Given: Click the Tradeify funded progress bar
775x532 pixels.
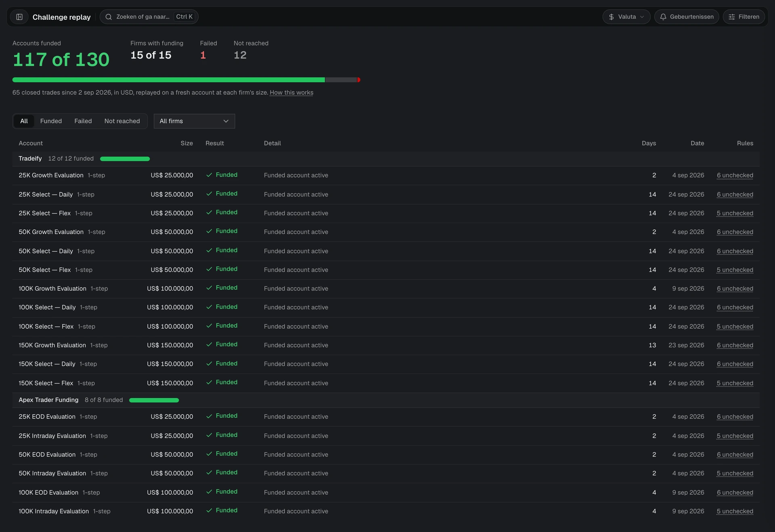Looking at the screenshot, I should (125, 159).
